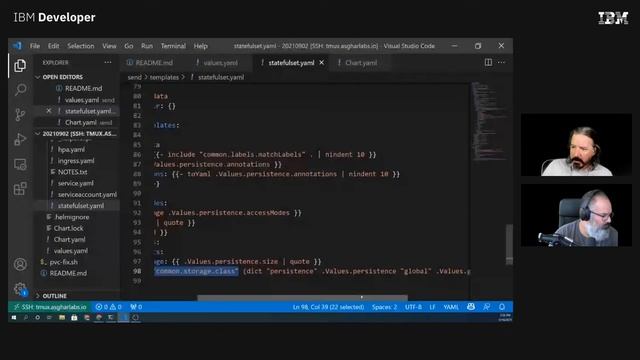Select statefulset.yaml in file tree
The height and width of the screenshot is (360, 640).
tap(80, 206)
